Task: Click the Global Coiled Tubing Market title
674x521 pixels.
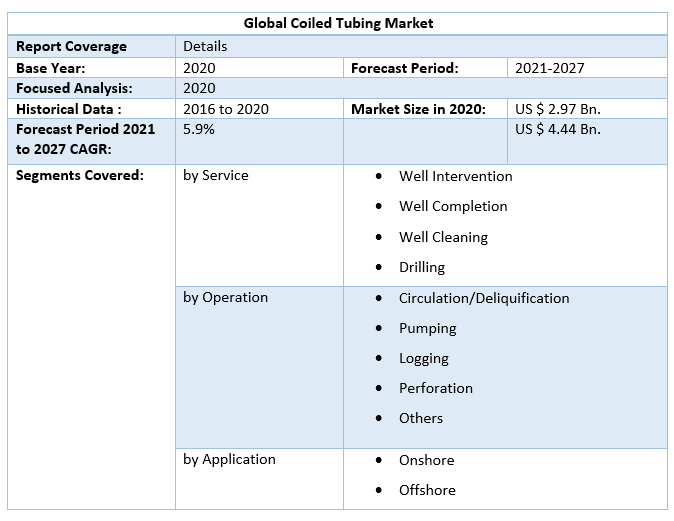Action: [339, 23]
